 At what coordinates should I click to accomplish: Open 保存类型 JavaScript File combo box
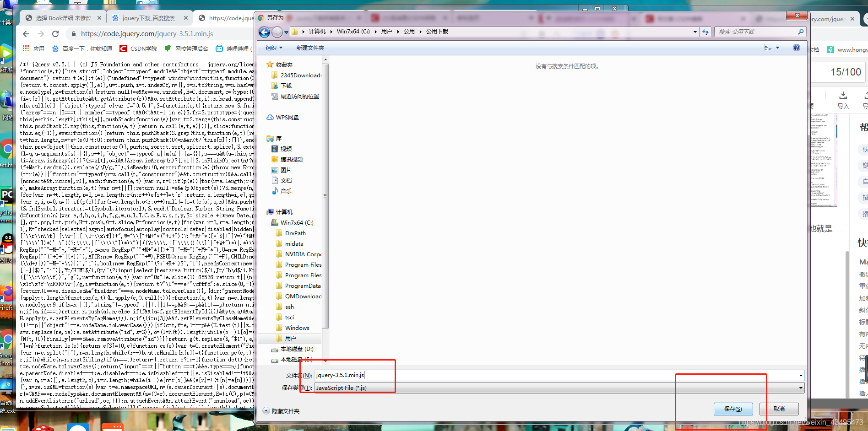(x=559, y=388)
